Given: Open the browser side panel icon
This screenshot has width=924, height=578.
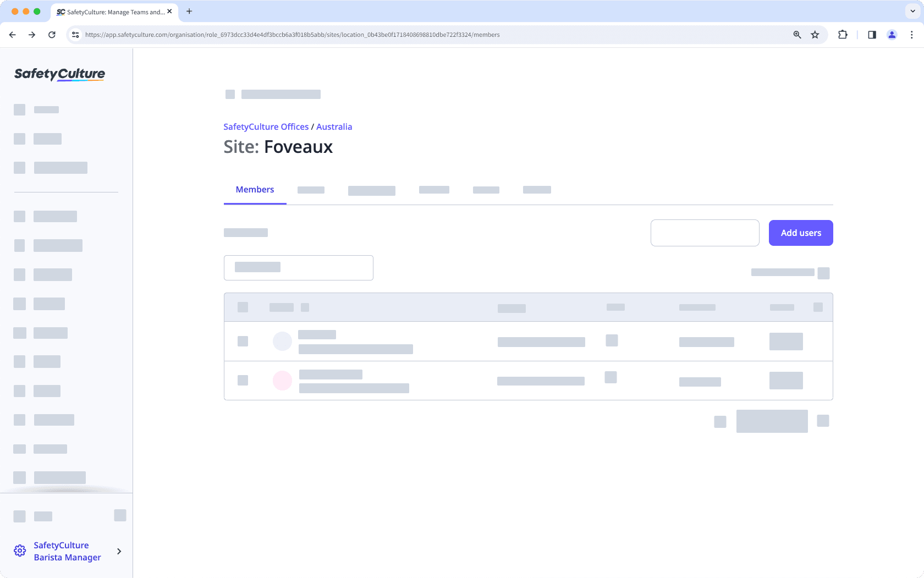Looking at the screenshot, I should tap(871, 35).
